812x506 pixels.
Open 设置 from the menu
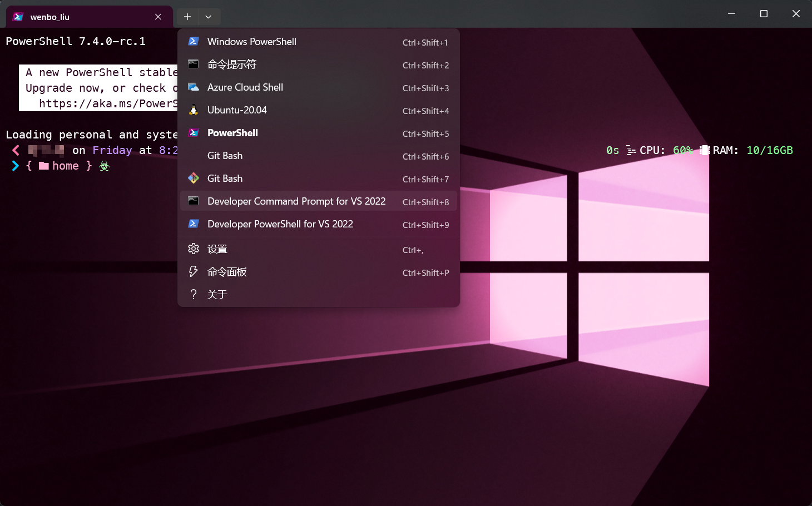[319, 249]
